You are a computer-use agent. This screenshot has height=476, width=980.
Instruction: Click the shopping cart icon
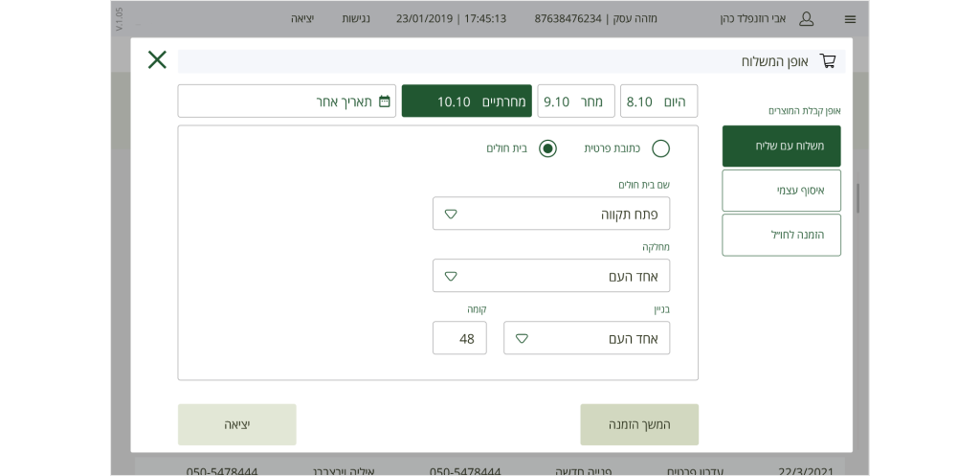(x=828, y=61)
